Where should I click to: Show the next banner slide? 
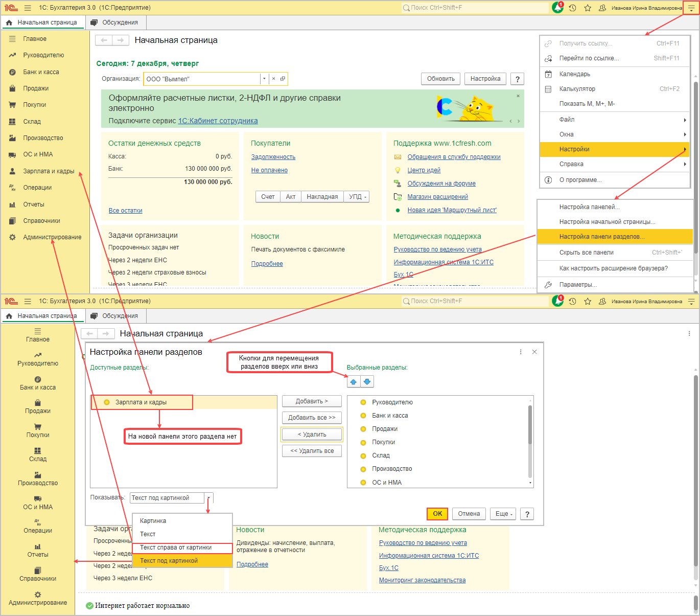click(519, 121)
